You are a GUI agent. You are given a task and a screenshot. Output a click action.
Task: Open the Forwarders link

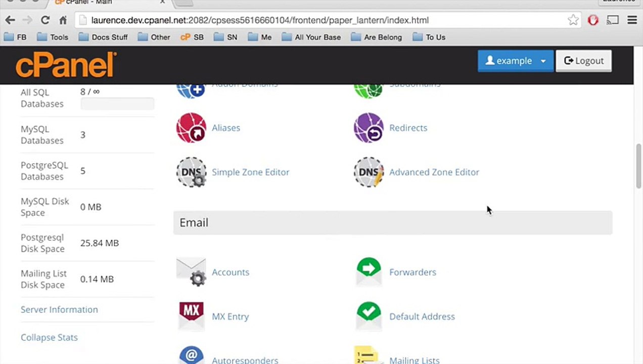click(x=412, y=272)
